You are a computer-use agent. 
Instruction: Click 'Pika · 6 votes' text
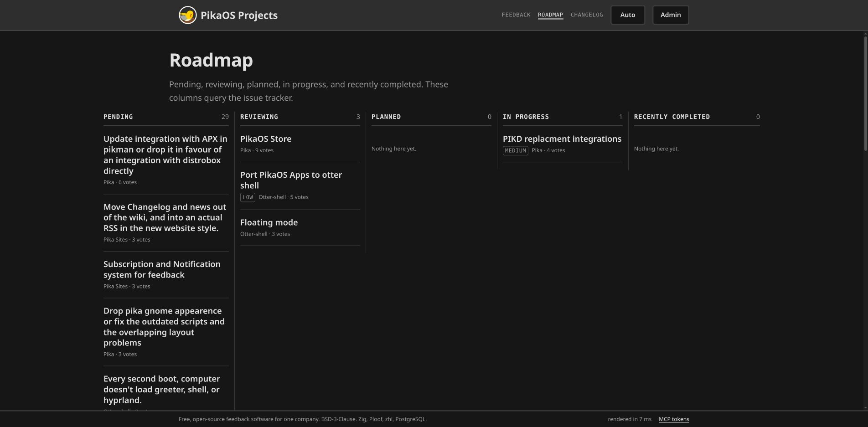pyautogui.click(x=120, y=182)
